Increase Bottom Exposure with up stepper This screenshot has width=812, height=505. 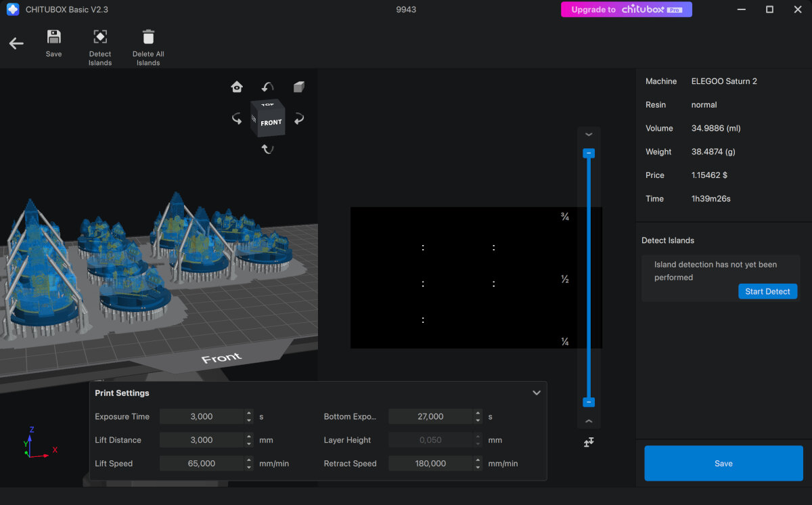[x=478, y=413]
